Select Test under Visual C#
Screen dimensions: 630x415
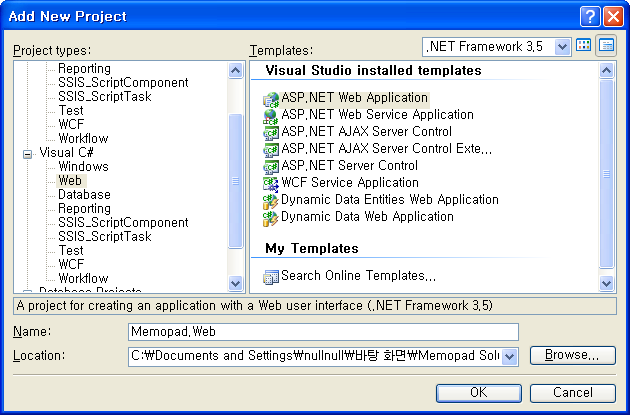coord(71,251)
